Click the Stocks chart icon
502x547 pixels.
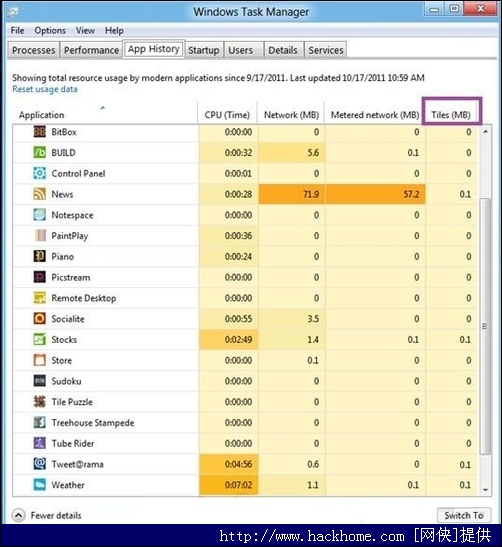[x=39, y=339]
